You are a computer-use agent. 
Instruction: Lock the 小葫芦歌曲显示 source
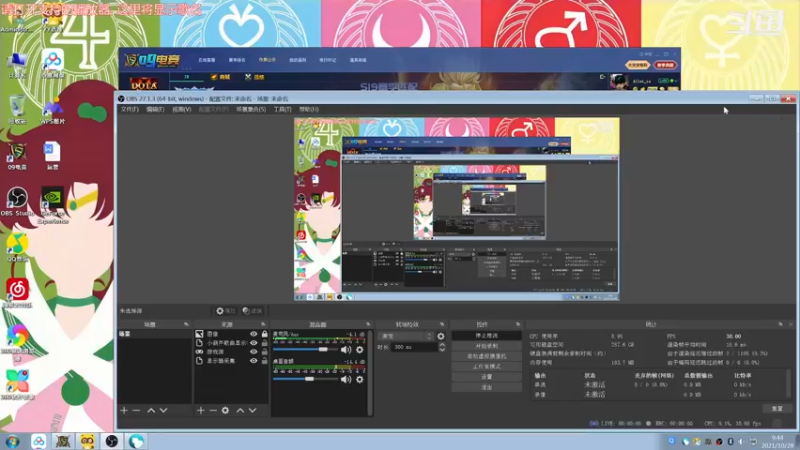click(x=264, y=343)
